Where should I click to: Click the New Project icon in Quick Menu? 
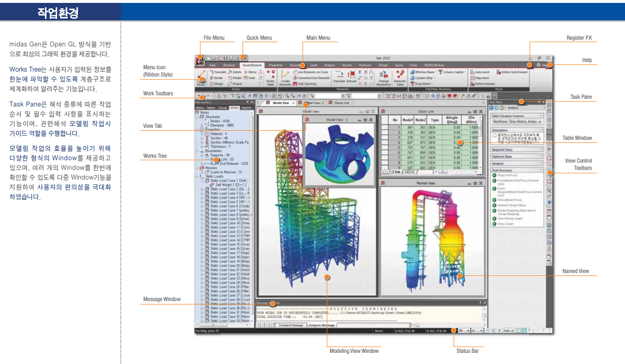209,58
